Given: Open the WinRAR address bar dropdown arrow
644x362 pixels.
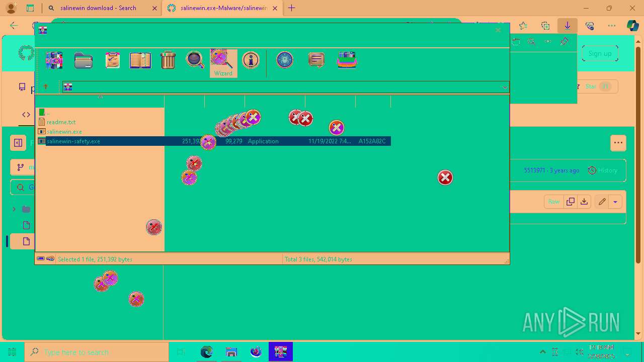Looking at the screenshot, I should 505,87.
